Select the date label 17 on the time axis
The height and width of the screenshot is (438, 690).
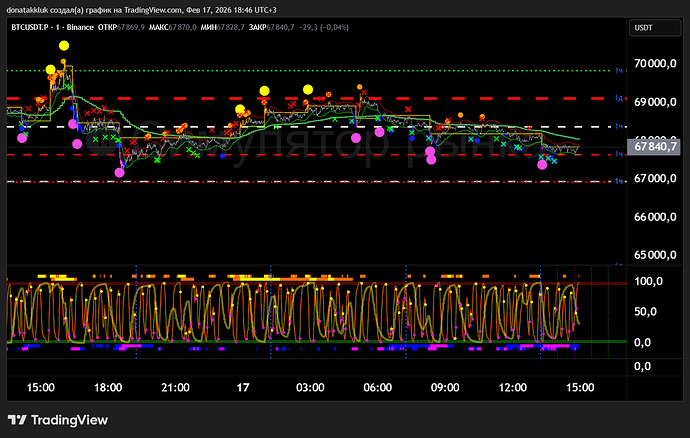tap(243, 387)
